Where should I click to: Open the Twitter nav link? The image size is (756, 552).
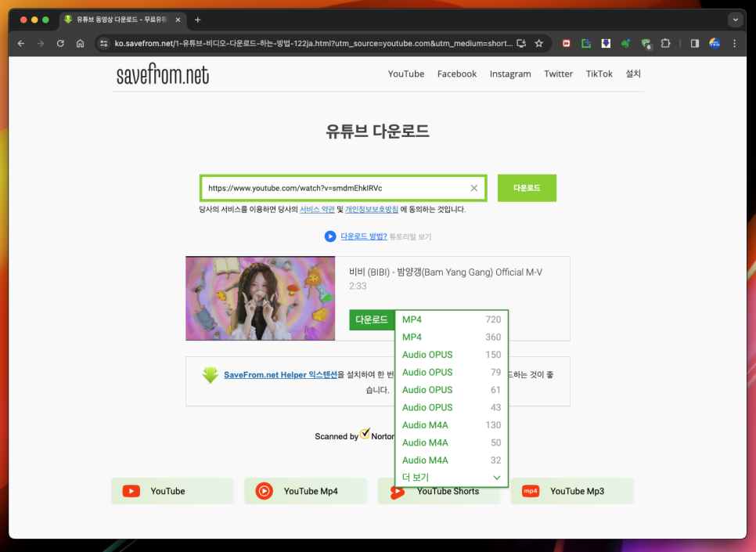(x=558, y=74)
